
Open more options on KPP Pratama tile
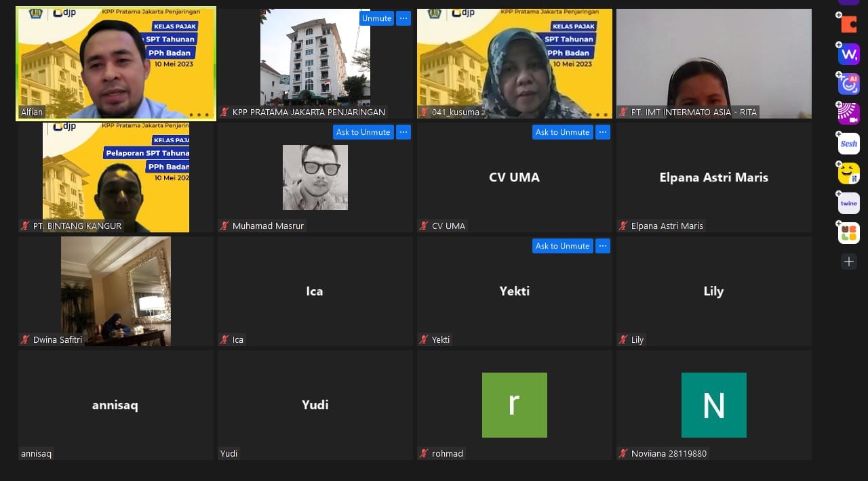click(403, 18)
